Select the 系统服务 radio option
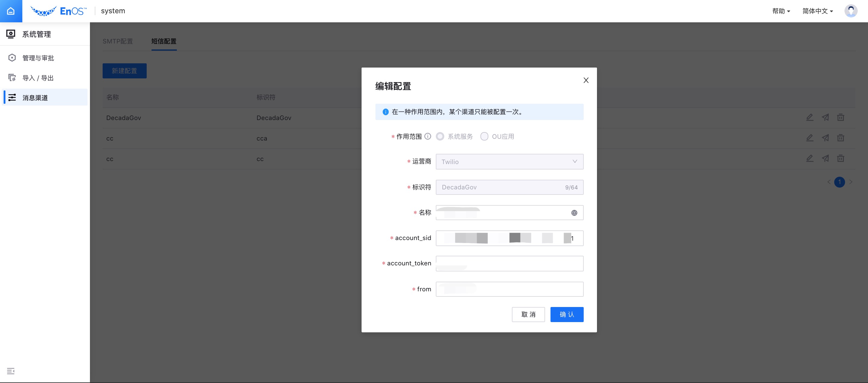 (x=440, y=136)
